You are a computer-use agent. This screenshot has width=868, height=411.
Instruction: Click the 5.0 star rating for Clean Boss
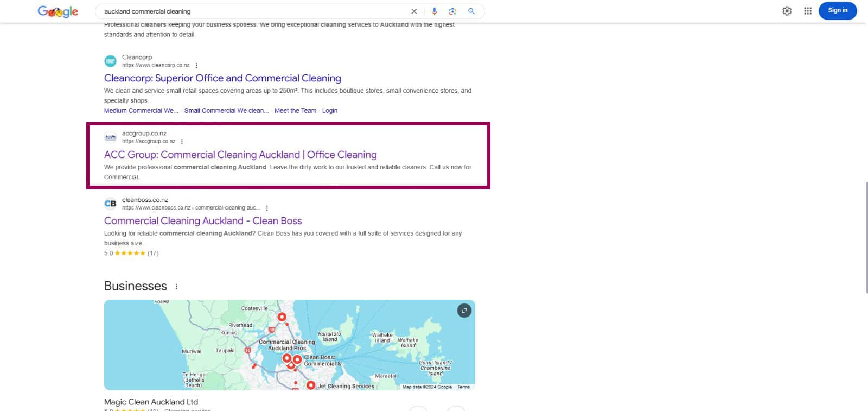click(x=131, y=253)
